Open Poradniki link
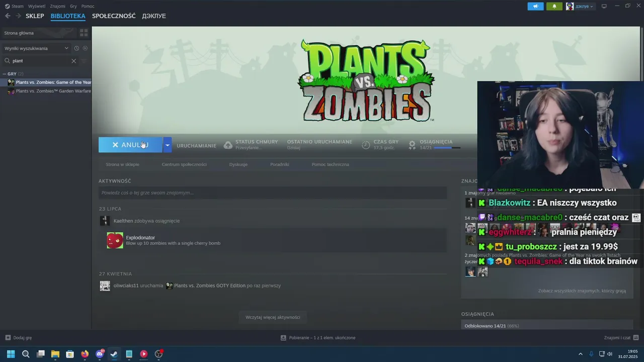644x362 pixels. 280,164
